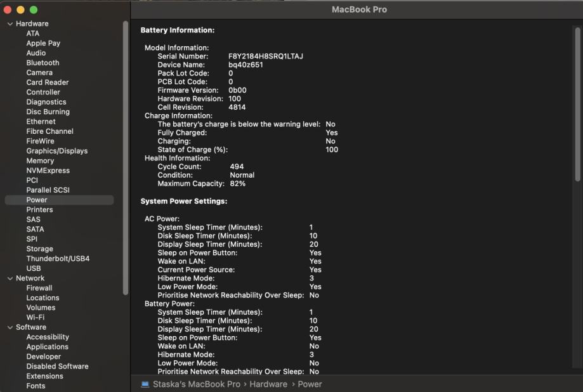The height and width of the screenshot is (392, 583).
Task: Collapse the Software section chevron
Action: tap(10, 327)
